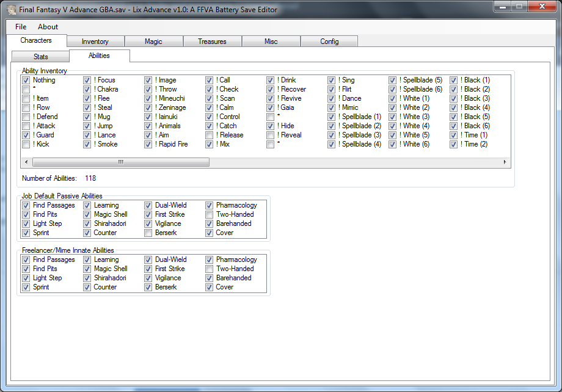Click the scroll right arrow in ability list
The height and width of the screenshot is (392, 562).
pos(505,162)
